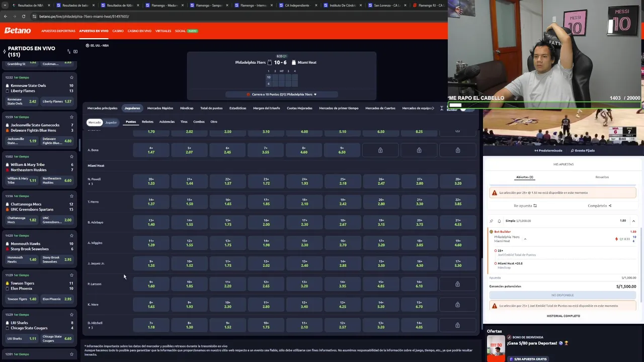Click the browser back arrow

[x=5, y=16]
